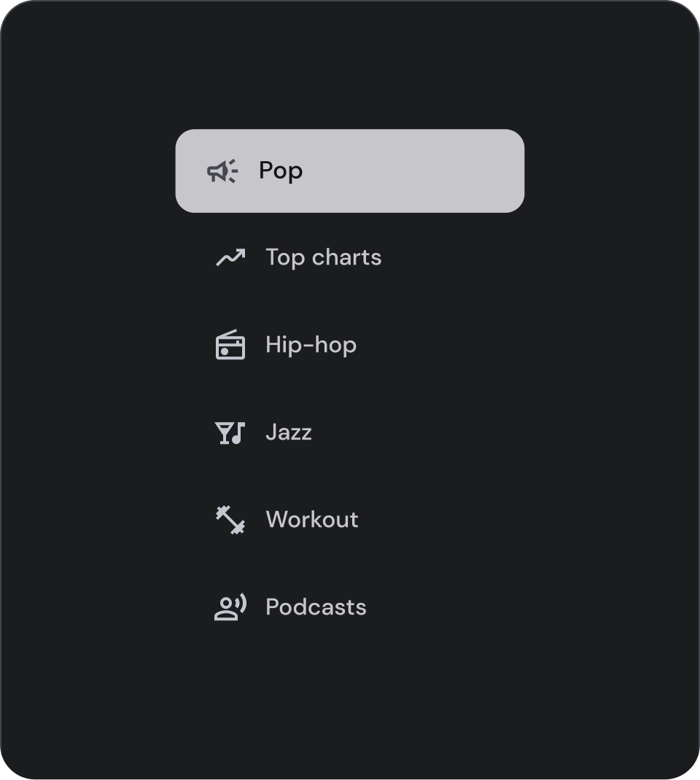Image resolution: width=700 pixels, height=780 pixels.
Task: Open the Workout category label
Action: pyautogui.click(x=312, y=520)
